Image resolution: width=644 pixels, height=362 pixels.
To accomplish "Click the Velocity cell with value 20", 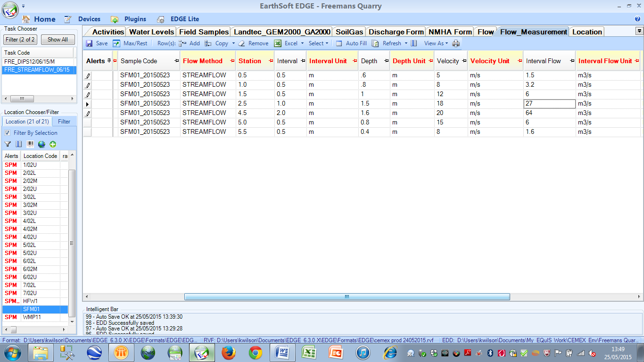I will coord(451,113).
